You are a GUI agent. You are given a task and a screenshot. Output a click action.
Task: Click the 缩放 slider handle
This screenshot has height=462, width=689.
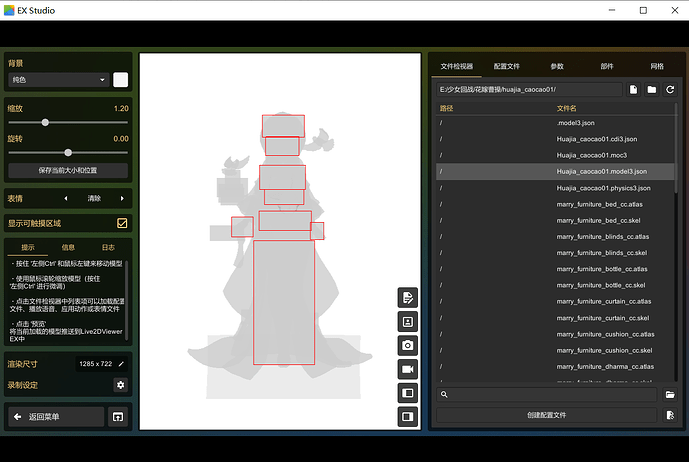tap(45, 122)
